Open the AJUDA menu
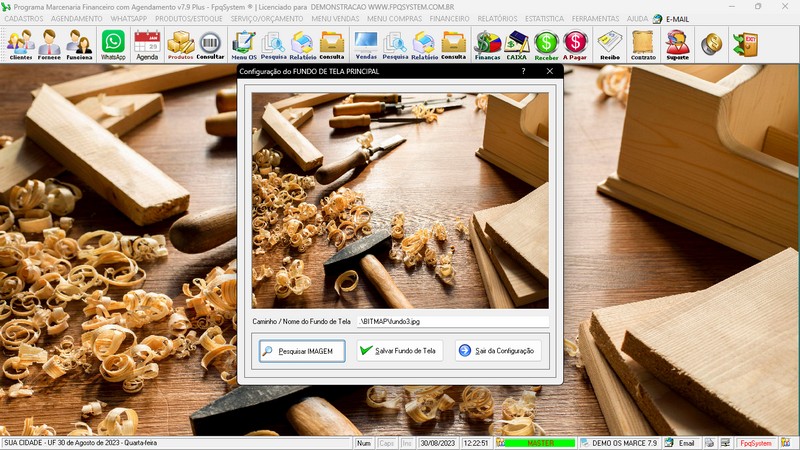 637,18
